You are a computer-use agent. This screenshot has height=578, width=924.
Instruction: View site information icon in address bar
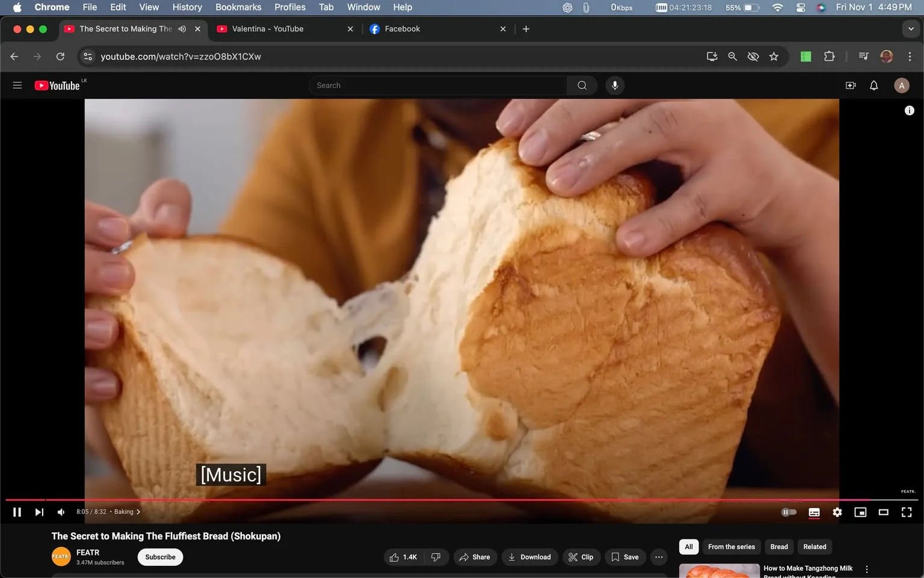pos(88,57)
